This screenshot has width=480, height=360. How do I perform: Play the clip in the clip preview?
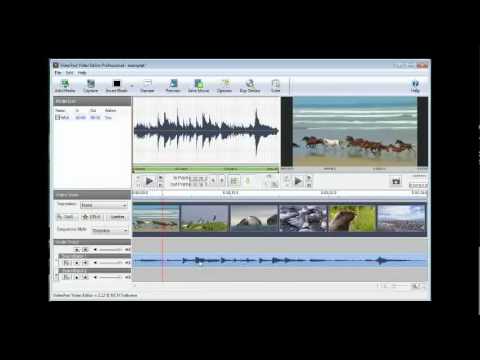pyautogui.click(x=149, y=181)
